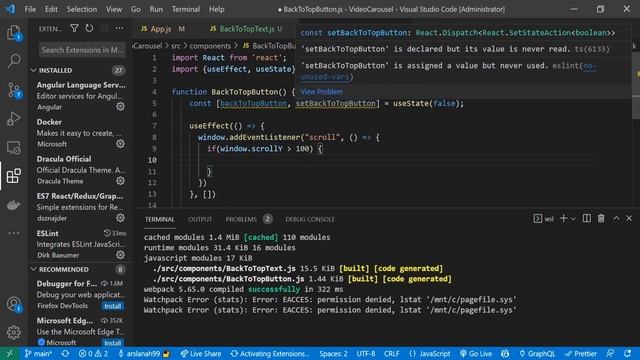Click Go Live in status bar
The image size is (640, 360).
[476, 353]
